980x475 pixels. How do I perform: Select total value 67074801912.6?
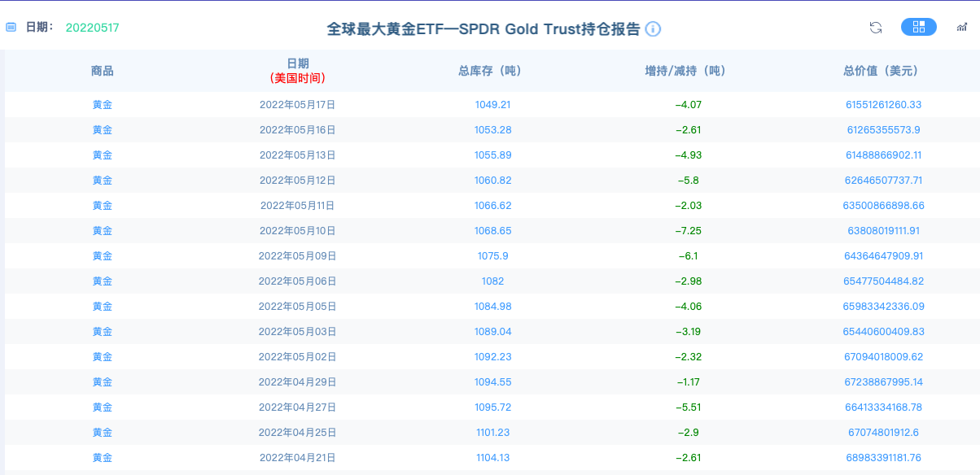click(x=883, y=433)
